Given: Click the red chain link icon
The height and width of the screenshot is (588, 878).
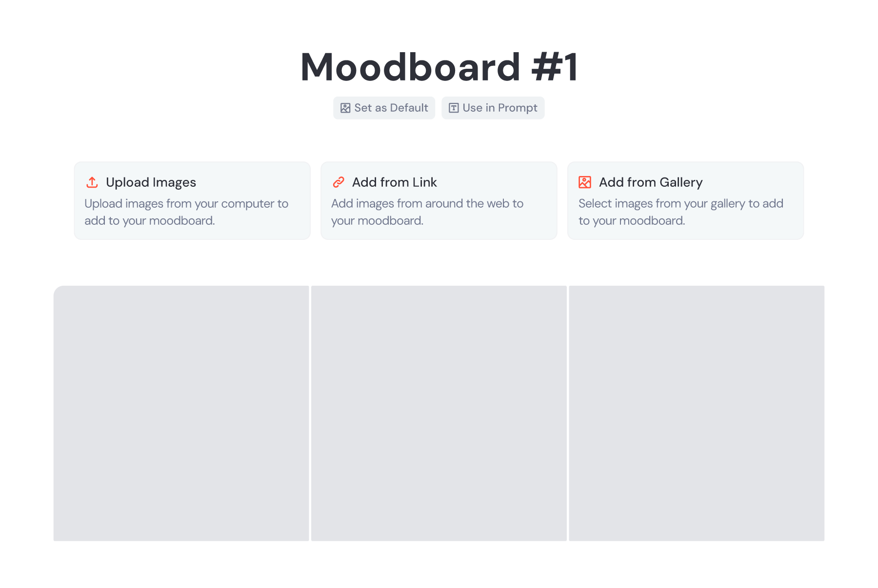Looking at the screenshot, I should tap(339, 182).
